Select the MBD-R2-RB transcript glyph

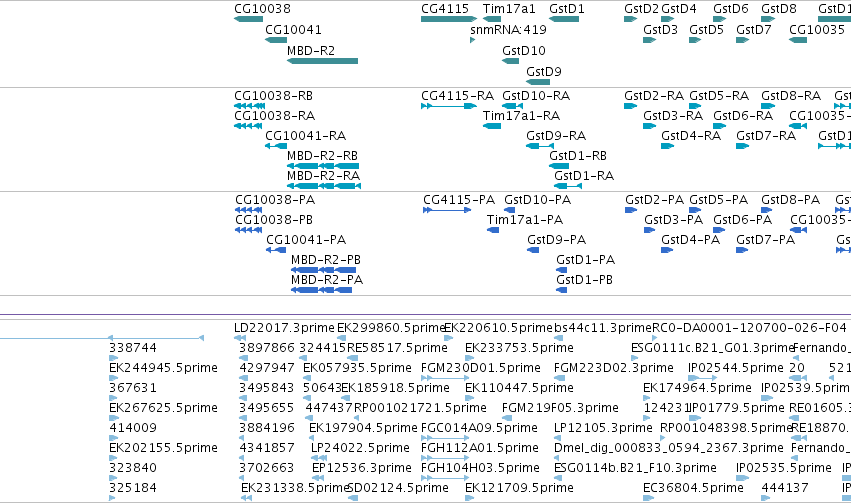click(x=323, y=166)
